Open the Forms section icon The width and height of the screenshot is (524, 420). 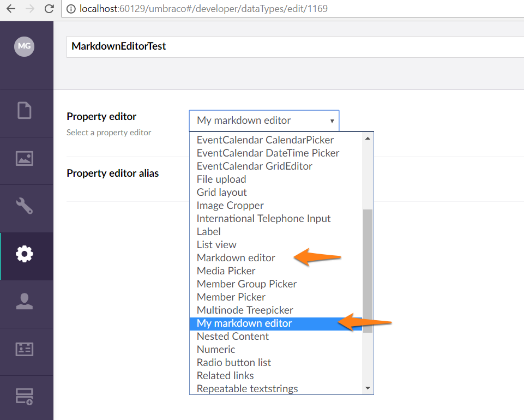pyautogui.click(x=25, y=397)
